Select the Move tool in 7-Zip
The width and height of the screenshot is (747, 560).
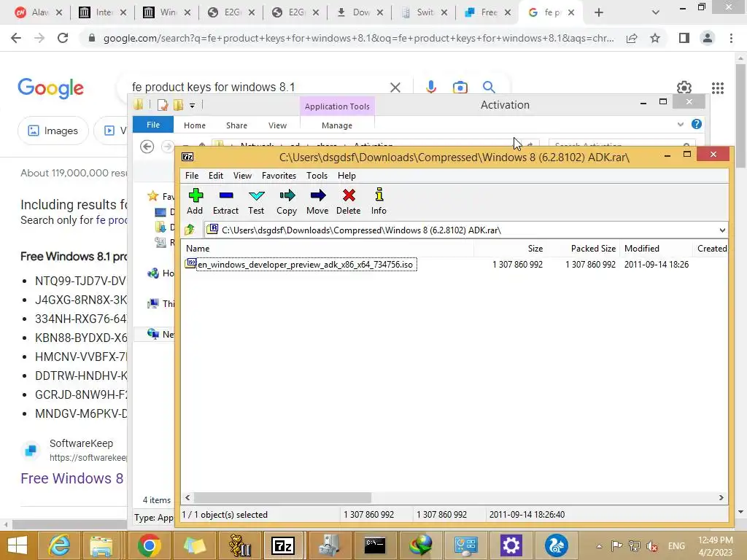pyautogui.click(x=317, y=201)
